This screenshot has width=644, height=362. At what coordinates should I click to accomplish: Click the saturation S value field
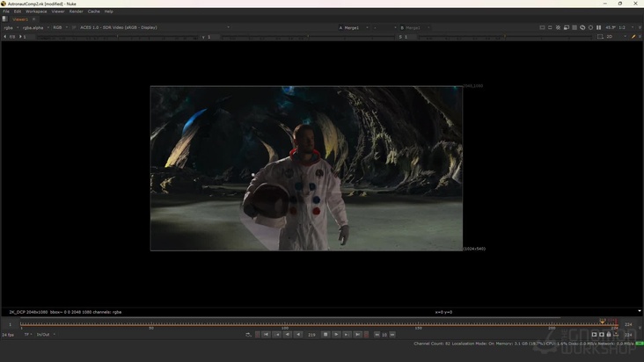tap(411, 37)
